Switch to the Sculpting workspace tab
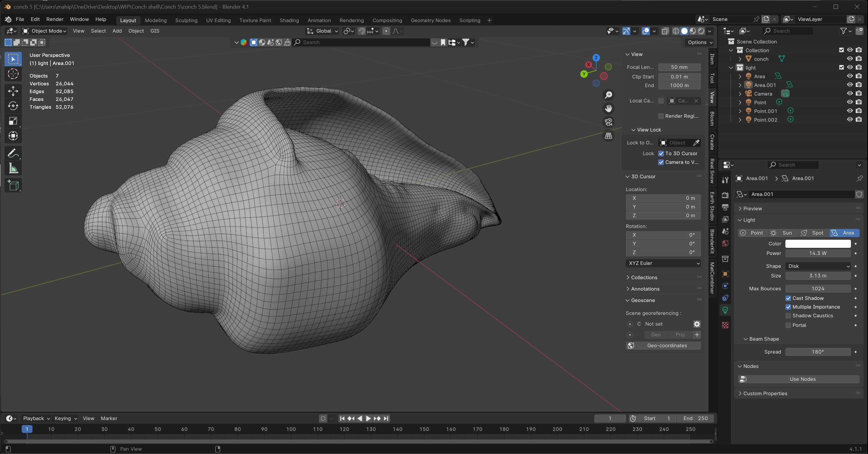Viewport: 868px width, 454px height. 186,20
